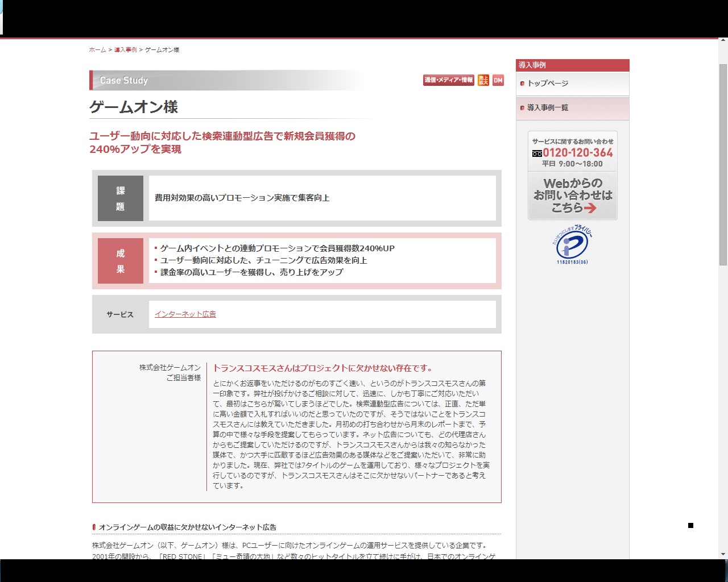Viewport: 728px width, 582px height.
Task: Open トップページ in the sidebar menu
Action: pos(572,84)
